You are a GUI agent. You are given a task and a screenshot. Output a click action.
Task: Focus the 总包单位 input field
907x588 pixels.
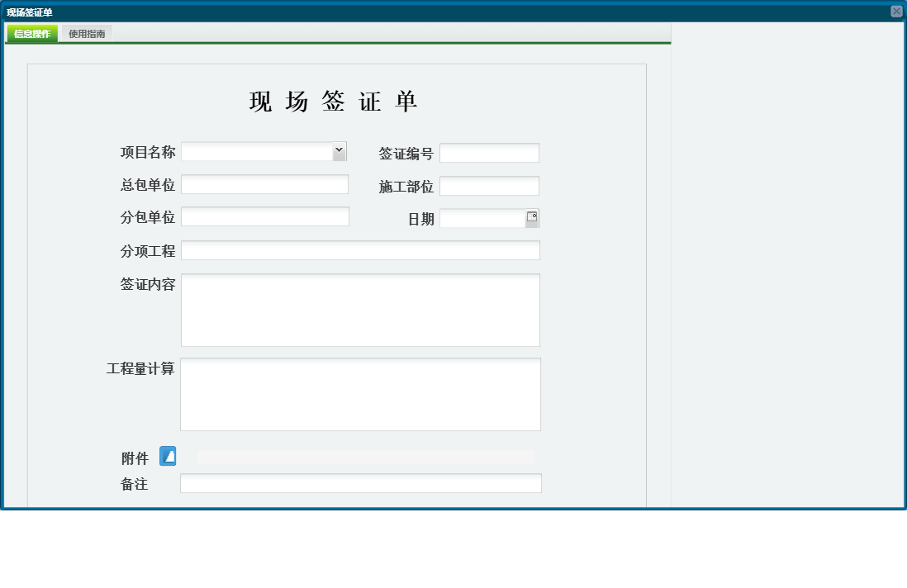(x=265, y=184)
